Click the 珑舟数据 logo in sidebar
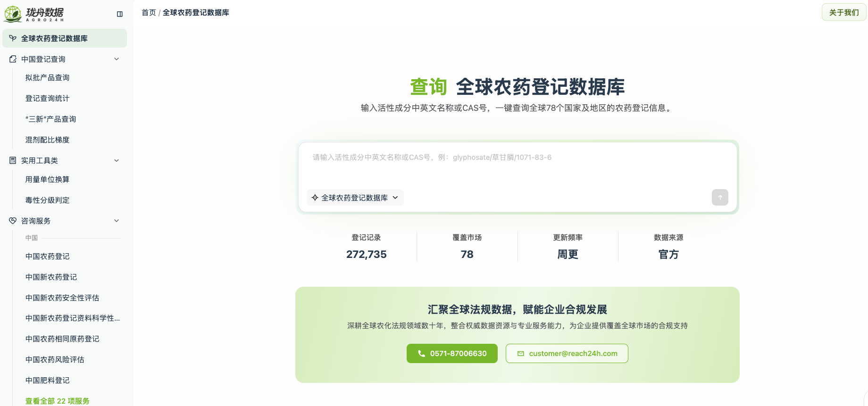Image resolution: width=868 pixels, height=406 pixels. 34,14
